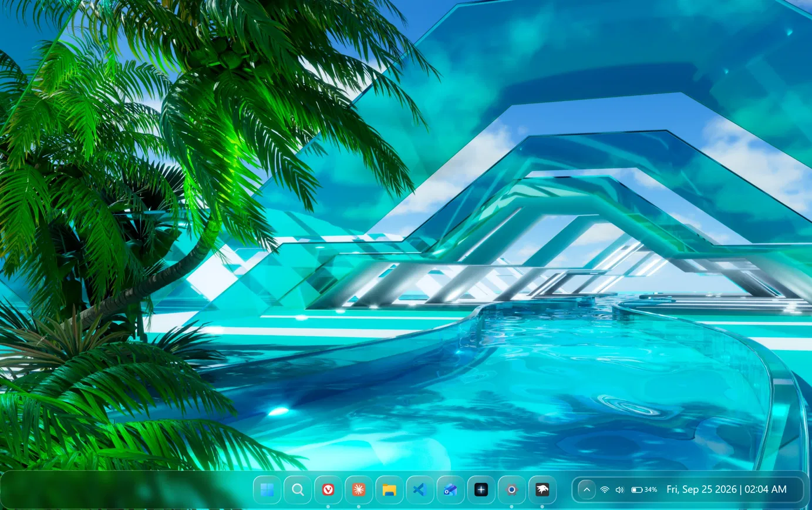The image size is (812, 510).
Task: Open the eagle-logo app on taskbar
Action: click(x=542, y=489)
